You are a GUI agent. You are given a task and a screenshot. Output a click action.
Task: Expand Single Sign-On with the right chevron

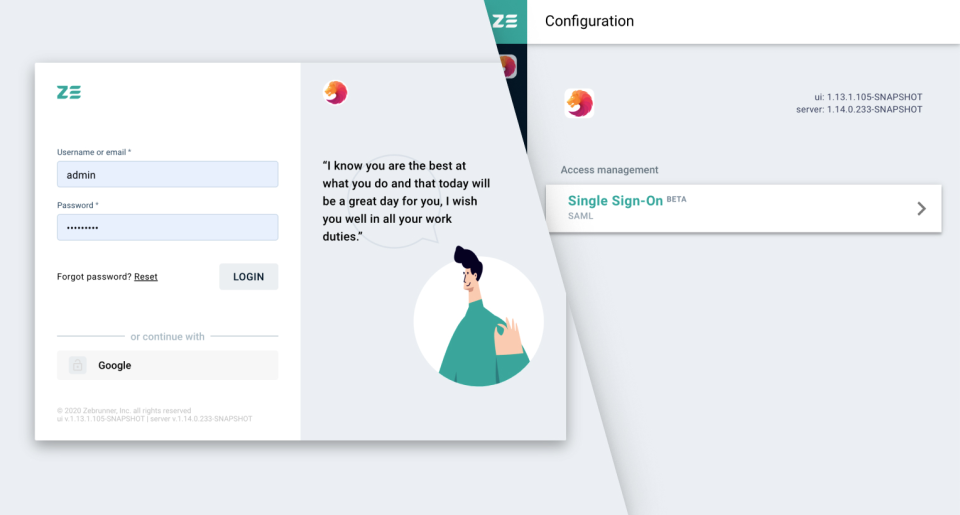tap(921, 209)
